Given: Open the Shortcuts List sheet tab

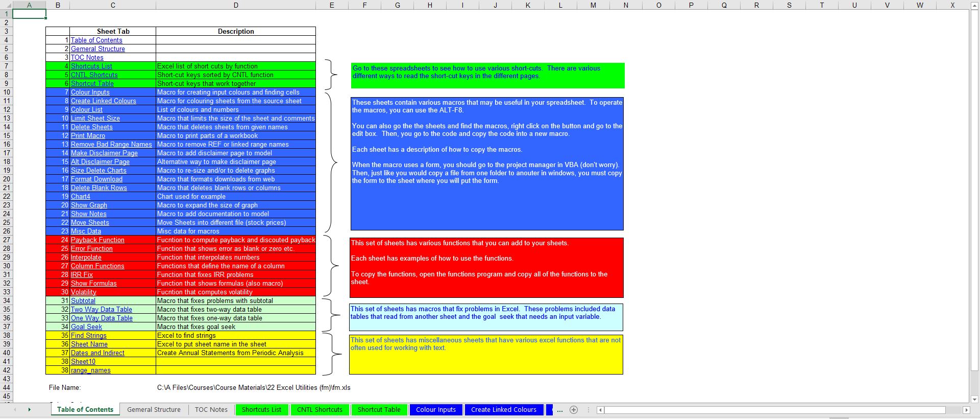Looking at the screenshot, I should (261, 410).
